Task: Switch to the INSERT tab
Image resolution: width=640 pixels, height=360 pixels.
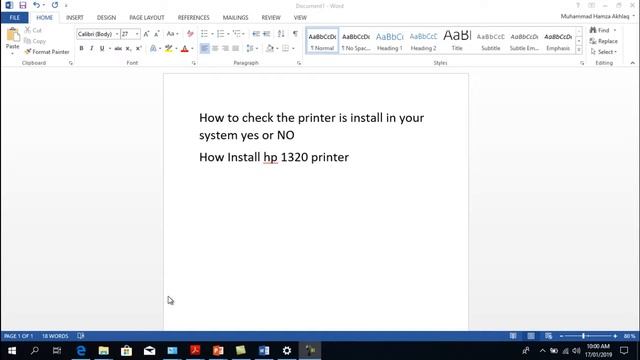Action: pyautogui.click(x=75, y=18)
